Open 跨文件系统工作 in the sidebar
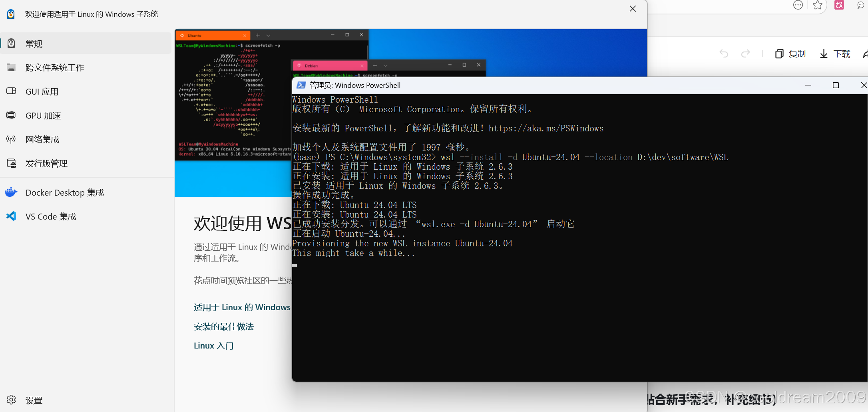Screen dimensions: 868x412 pyautogui.click(x=86, y=67)
